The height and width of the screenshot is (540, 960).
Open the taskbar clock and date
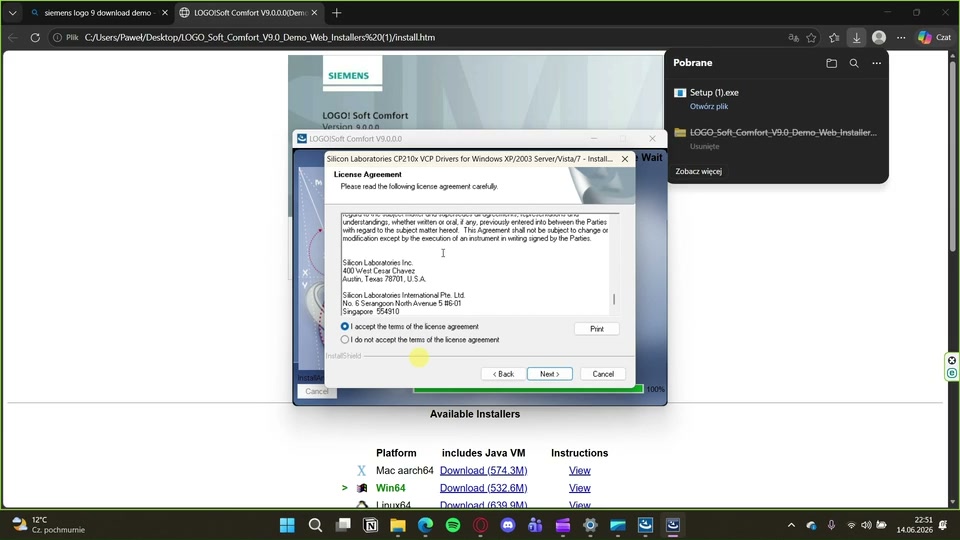coord(913,525)
